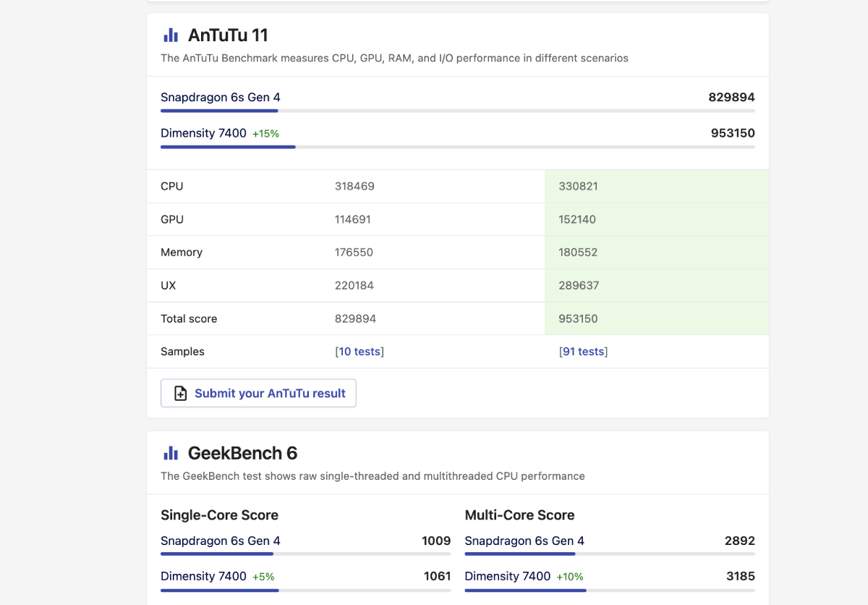Click the Dimensity 7400 AnTuTu label
Viewport: 868px width, 605px height.
tap(203, 133)
